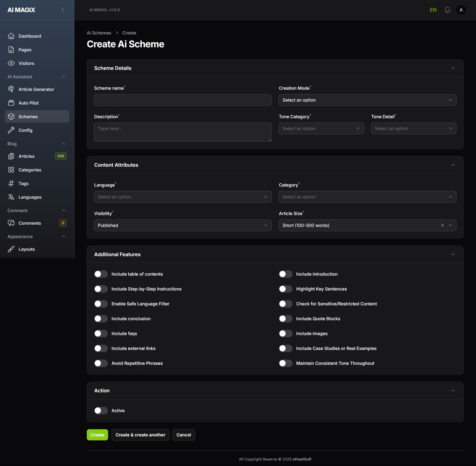Click the notification bell icon
Viewport: 476px width, 466px height.
[447, 10]
